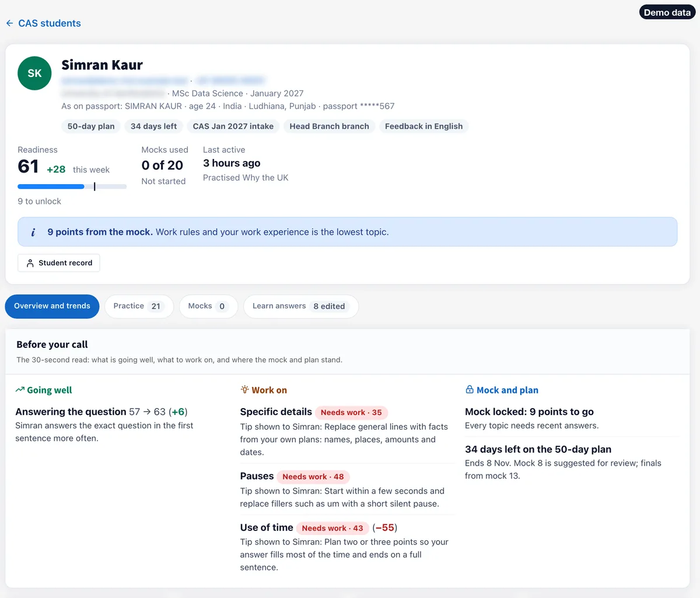
Task: Switch to Overview and trends tab
Action: (52, 306)
